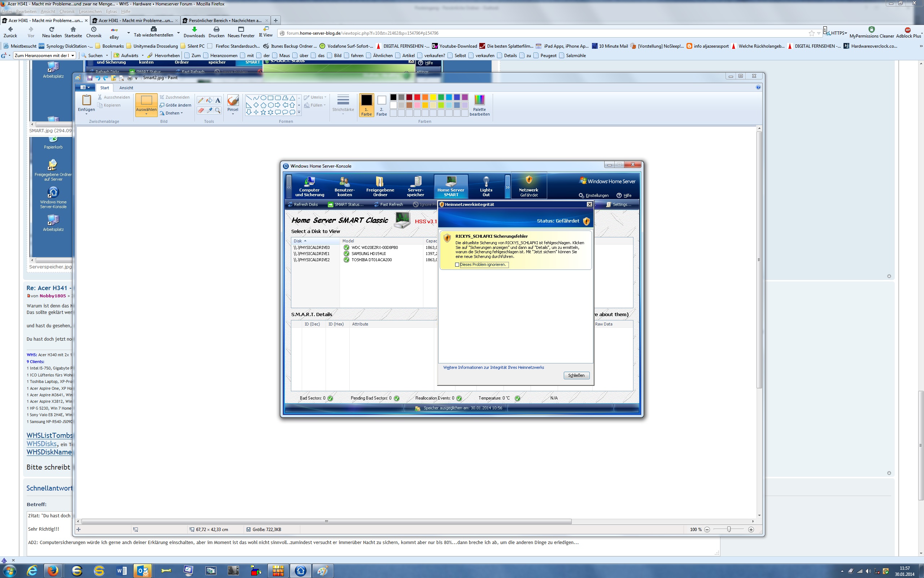Open Firefox Downloads green arrow

(194, 29)
